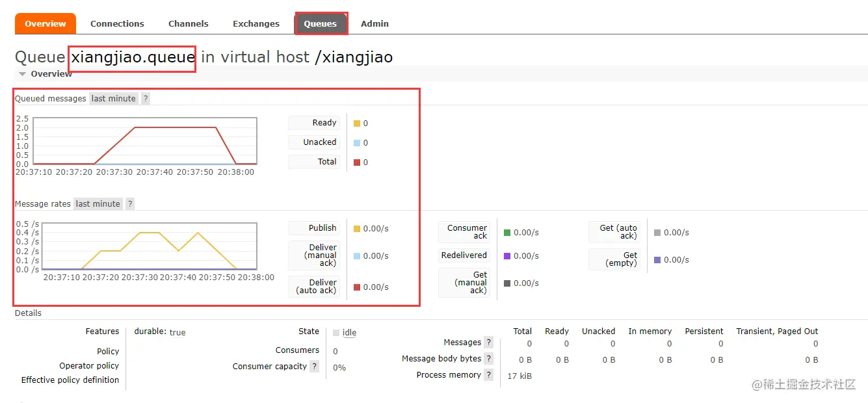The width and height of the screenshot is (868, 403).
Task: Open the Overview tab
Action: (46, 23)
